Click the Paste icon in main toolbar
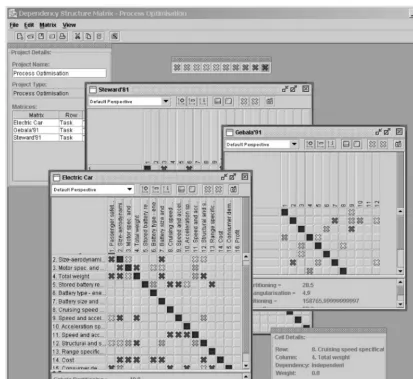 coord(99,36)
